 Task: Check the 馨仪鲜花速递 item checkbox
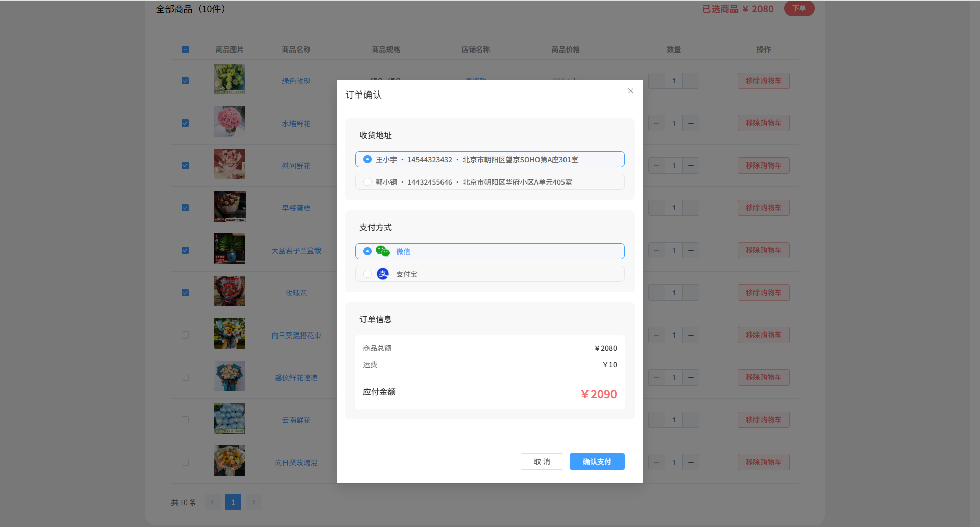click(185, 377)
